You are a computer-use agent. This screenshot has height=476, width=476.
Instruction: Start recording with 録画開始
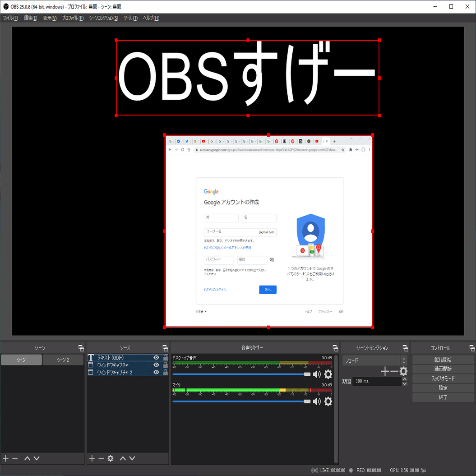(x=443, y=369)
